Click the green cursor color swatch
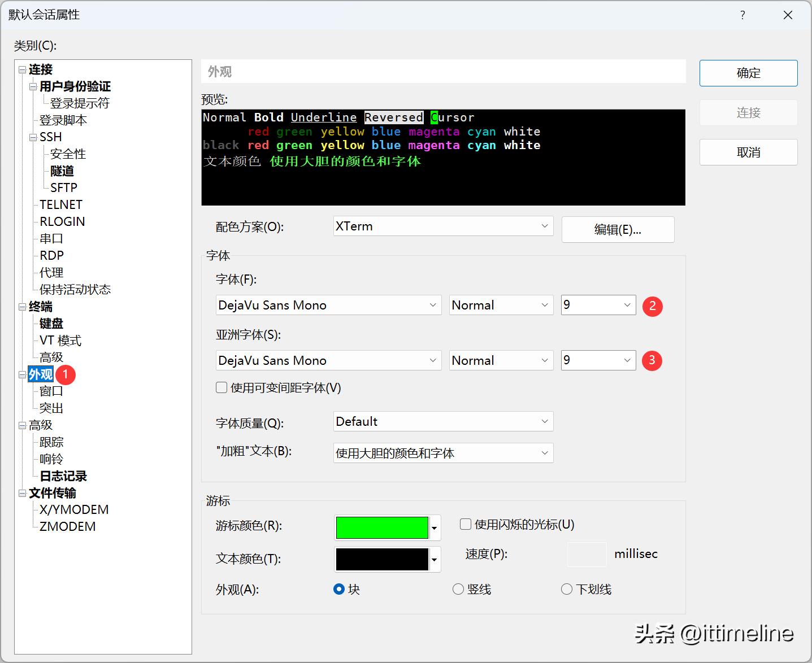The image size is (812, 663). pos(382,528)
